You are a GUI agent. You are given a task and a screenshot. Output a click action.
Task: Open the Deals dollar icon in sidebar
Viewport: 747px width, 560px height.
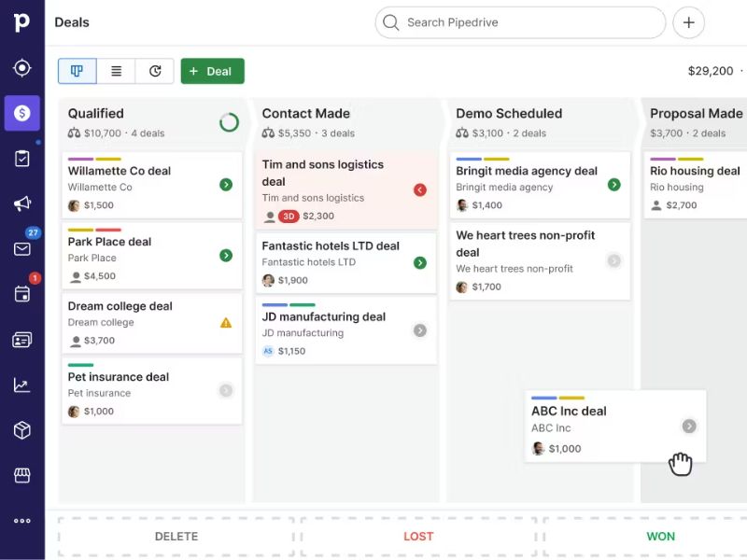[21, 113]
